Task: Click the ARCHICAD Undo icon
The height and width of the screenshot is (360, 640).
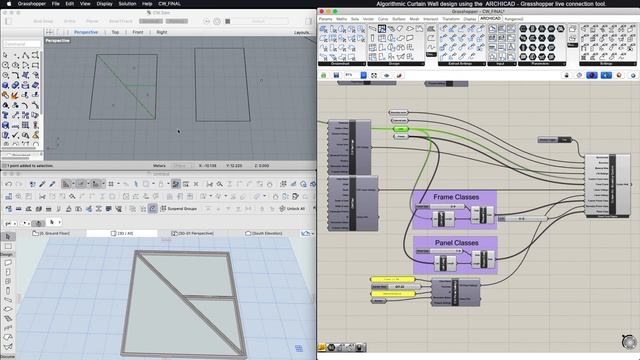Action: 9,184
